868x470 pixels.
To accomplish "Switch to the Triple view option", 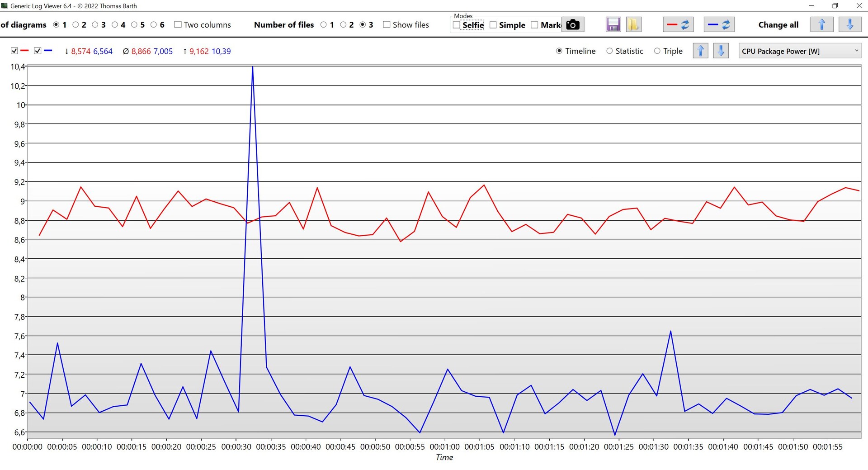I will [x=657, y=51].
